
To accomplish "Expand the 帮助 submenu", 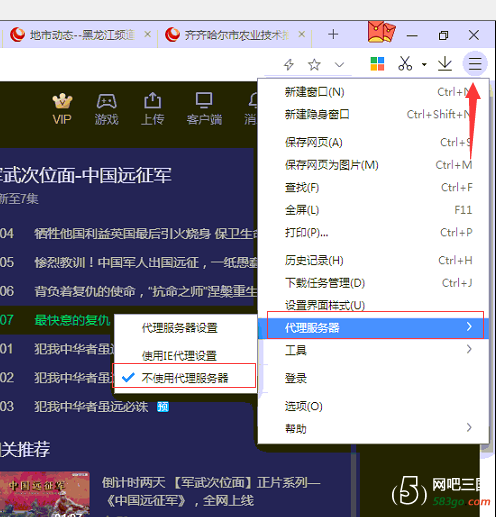I will tap(374, 428).
